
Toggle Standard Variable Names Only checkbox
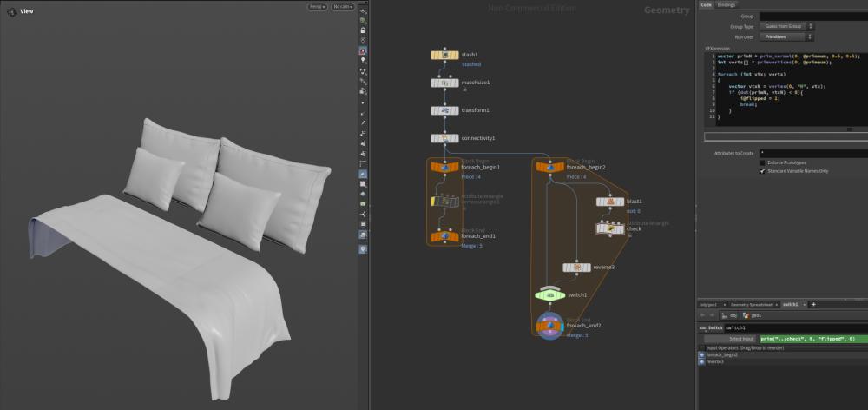pyautogui.click(x=762, y=171)
